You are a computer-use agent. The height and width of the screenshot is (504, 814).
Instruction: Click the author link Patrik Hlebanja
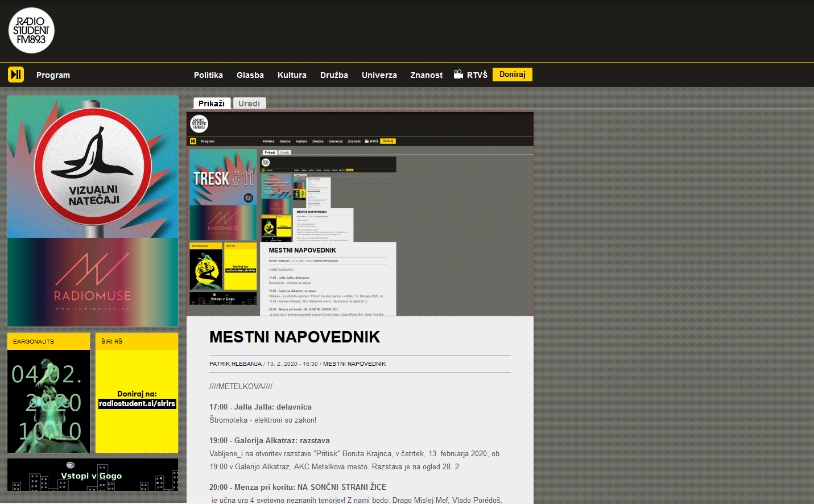click(x=235, y=364)
